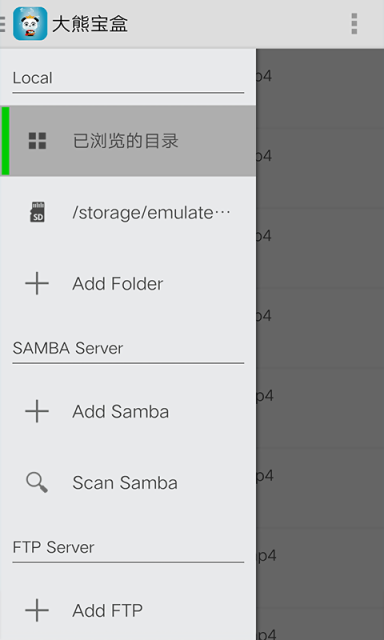The height and width of the screenshot is (640, 384).
Task: Start Scan Samba text option
Action: (125, 483)
